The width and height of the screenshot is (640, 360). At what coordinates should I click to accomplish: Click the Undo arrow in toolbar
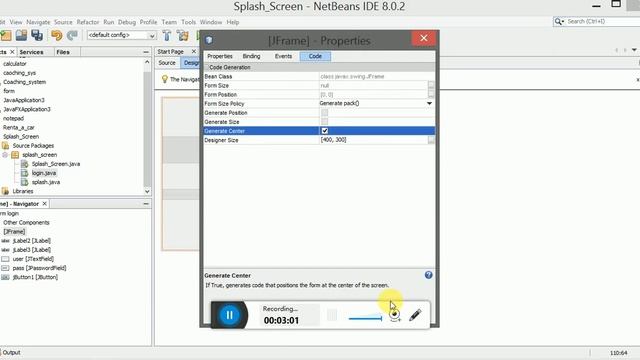point(57,36)
